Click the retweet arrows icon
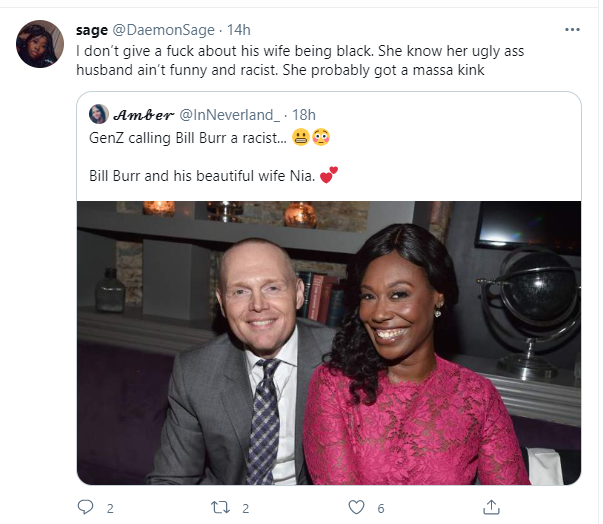Image resolution: width=603 pixels, height=524 pixels. tap(220, 507)
